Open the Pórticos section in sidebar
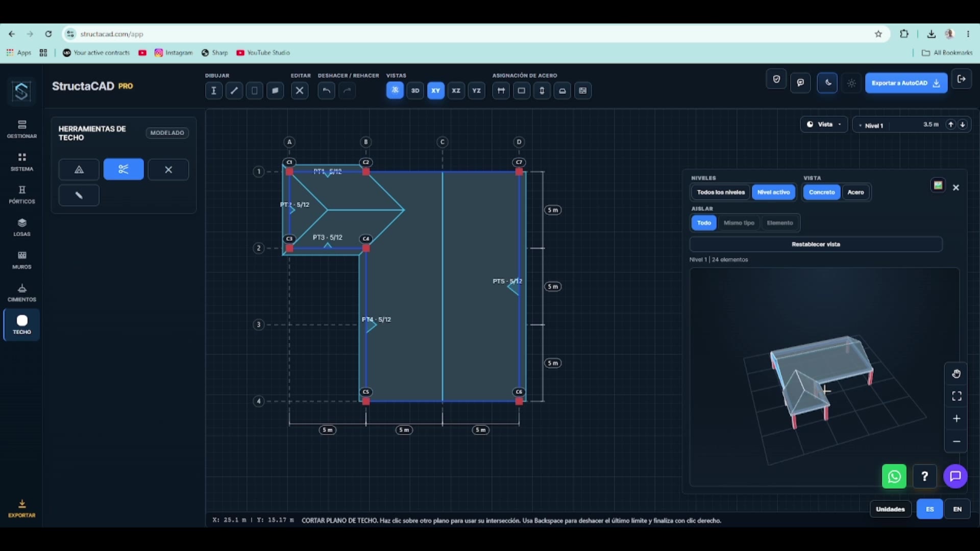980x551 pixels. point(22,195)
